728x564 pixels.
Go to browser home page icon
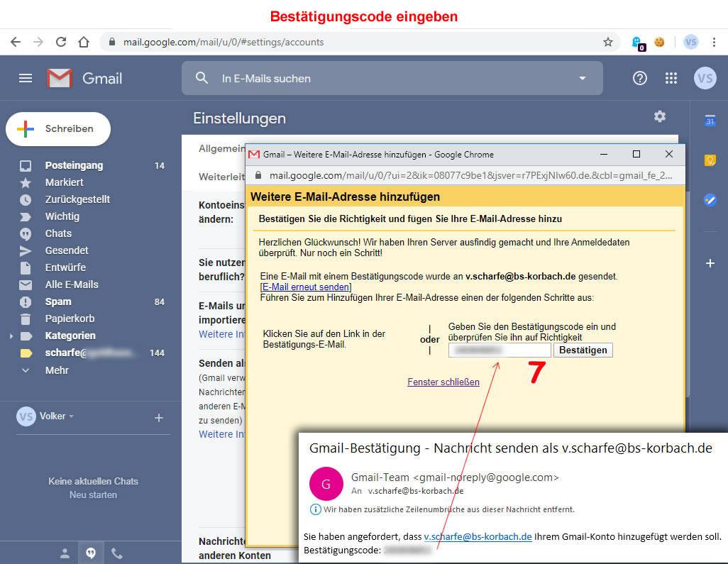click(84, 43)
